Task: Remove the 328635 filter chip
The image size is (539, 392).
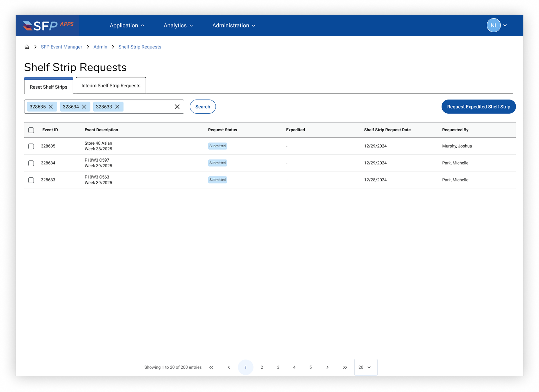Action: click(51, 107)
